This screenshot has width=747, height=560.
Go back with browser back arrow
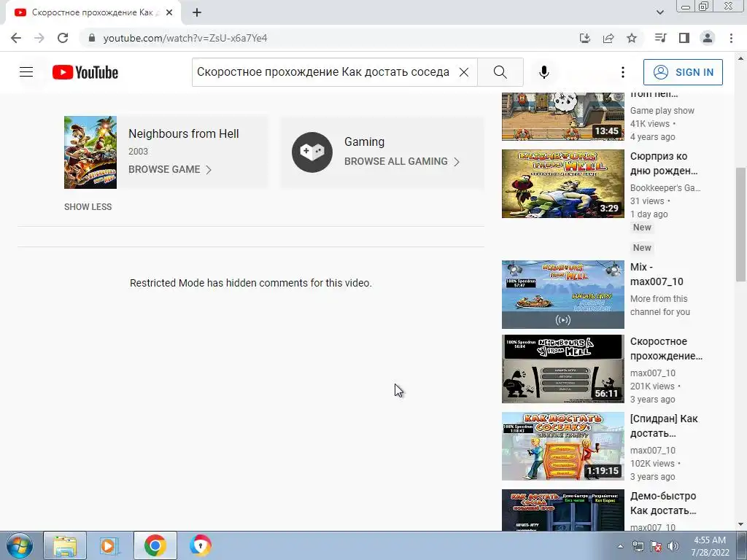(x=16, y=38)
